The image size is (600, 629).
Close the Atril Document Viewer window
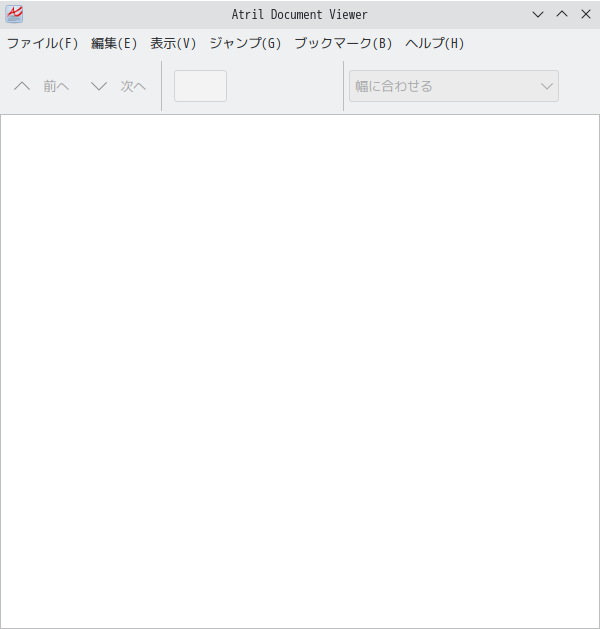[586, 14]
